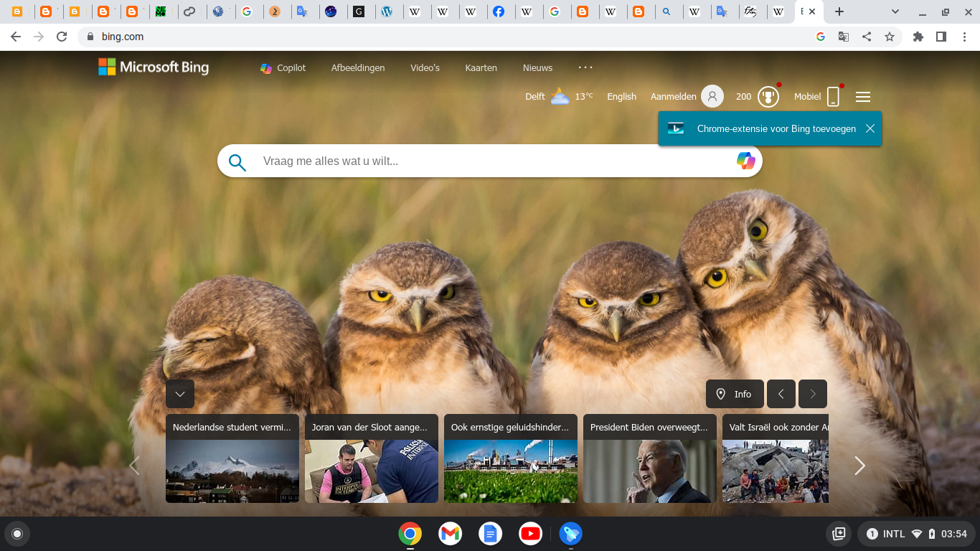Open YouTube from the shelf
Screen dimensions: 980x551
point(531,534)
